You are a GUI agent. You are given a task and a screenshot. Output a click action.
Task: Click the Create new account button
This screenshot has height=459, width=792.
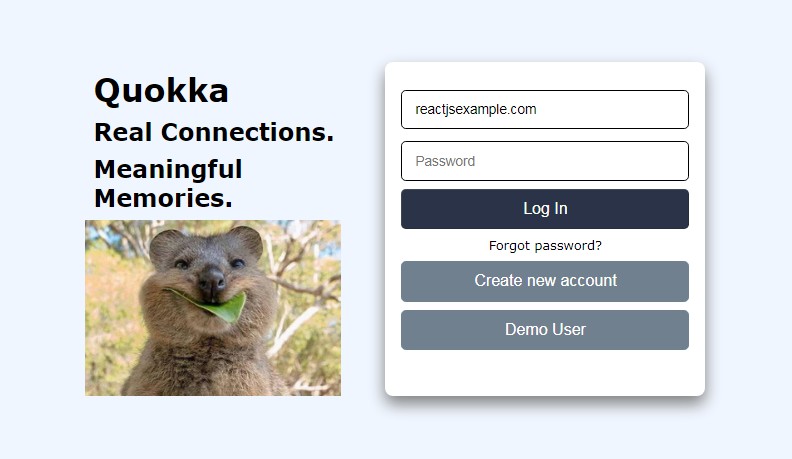(545, 281)
